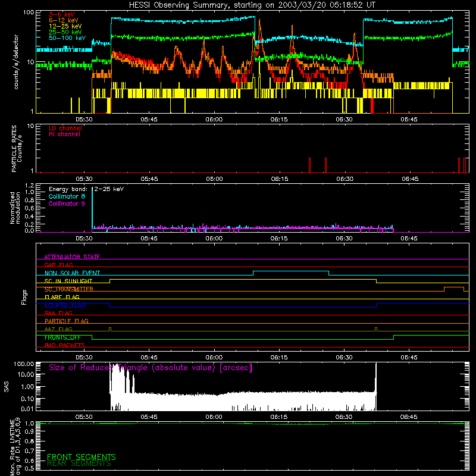Click the SAS axis label
This screenshot has width=476, height=476.
pos(7,387)
